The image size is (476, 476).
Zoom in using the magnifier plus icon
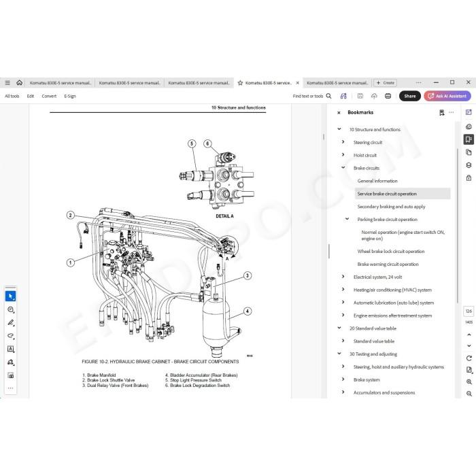click(469, 382)
